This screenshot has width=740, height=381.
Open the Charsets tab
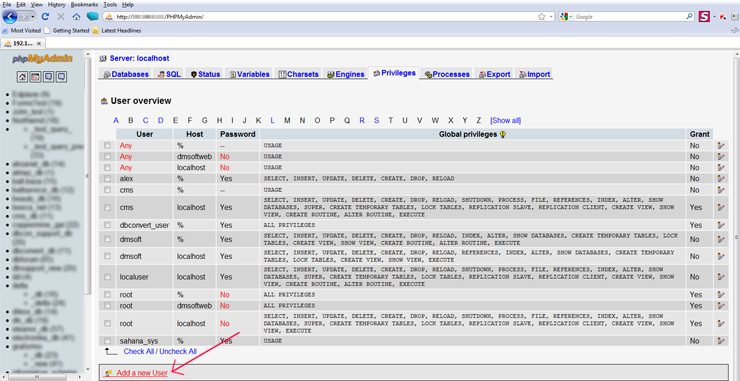(x=298, y=74)
